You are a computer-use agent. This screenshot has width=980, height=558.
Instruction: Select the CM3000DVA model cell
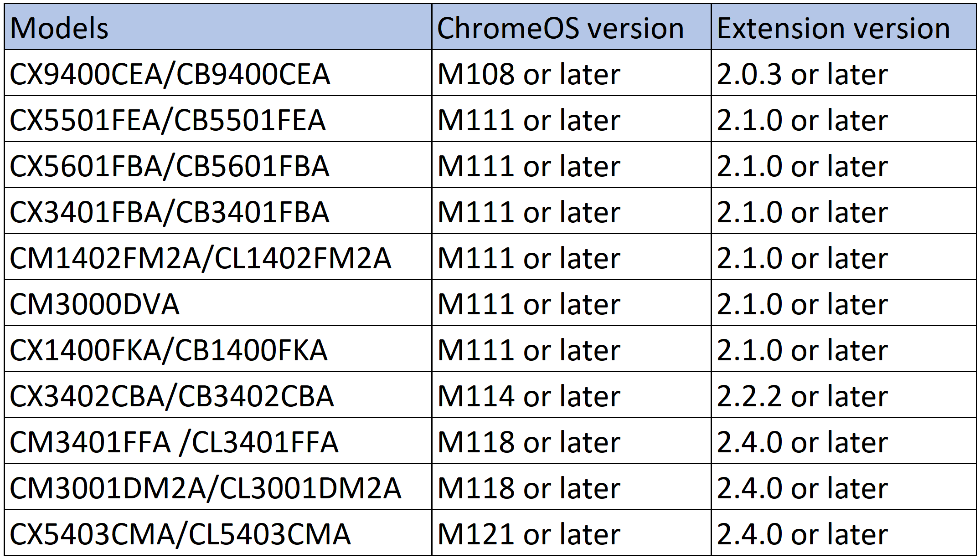pyautogui.click(x=218, y=303)
